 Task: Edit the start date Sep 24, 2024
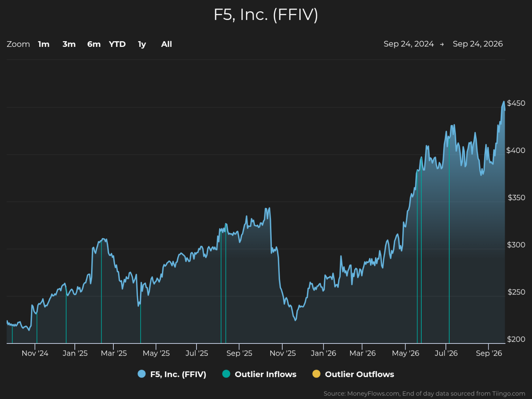click(409, 44)
